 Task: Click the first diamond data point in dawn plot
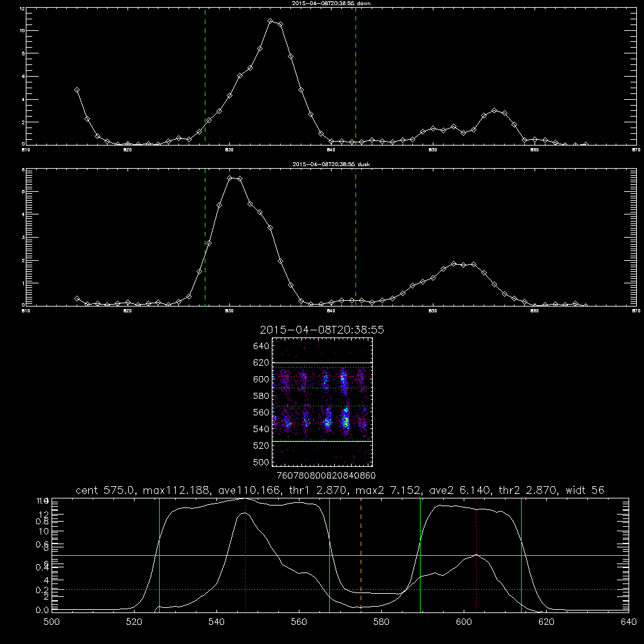pos(77,90)
